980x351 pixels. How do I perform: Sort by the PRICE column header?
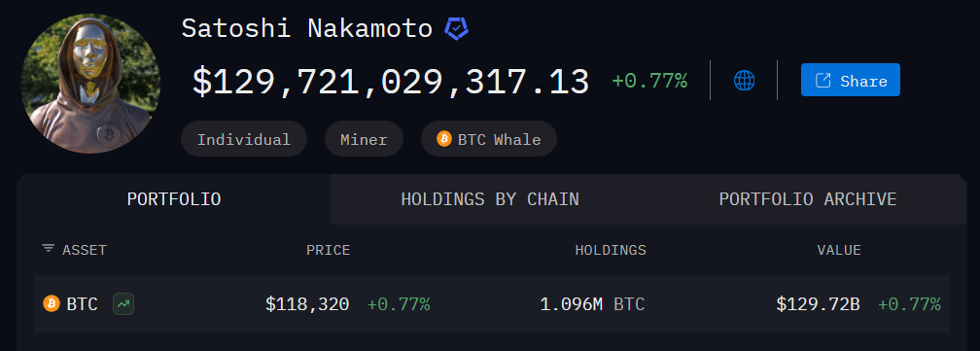329,251
